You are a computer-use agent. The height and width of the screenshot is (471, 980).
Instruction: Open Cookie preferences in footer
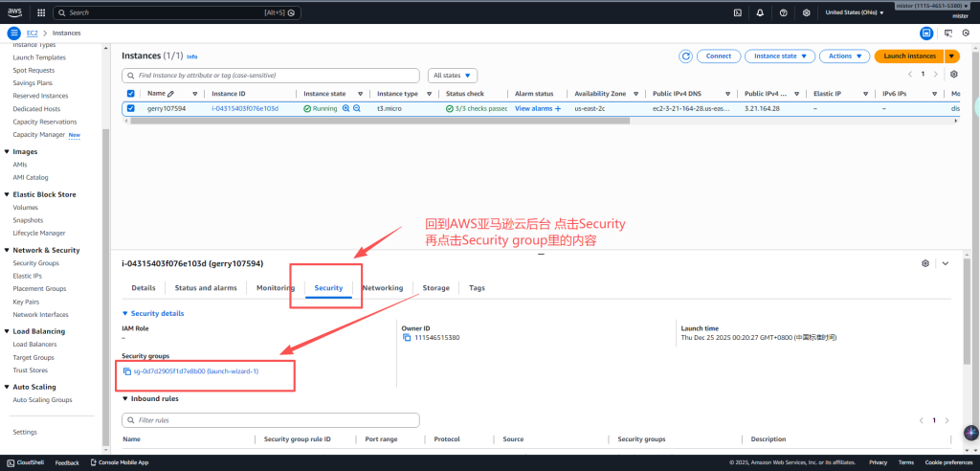pyautogui.click(x=948, y=463)
